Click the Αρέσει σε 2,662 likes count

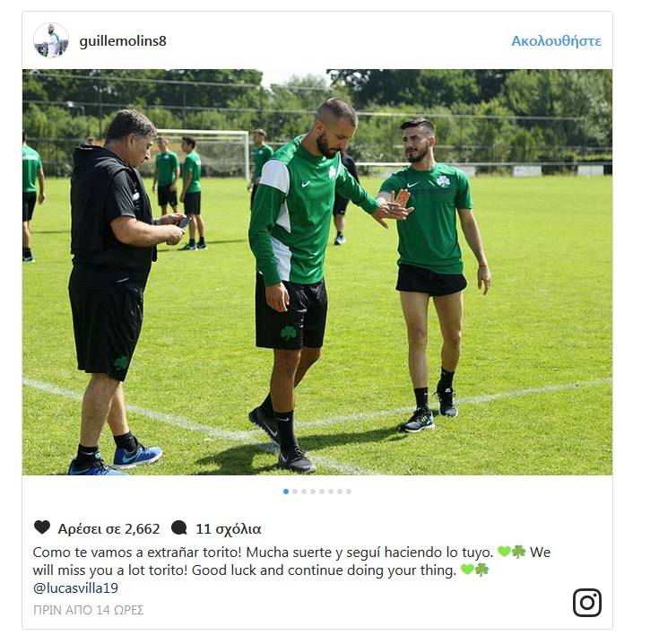pyautogui.click(x=108, y=529)
